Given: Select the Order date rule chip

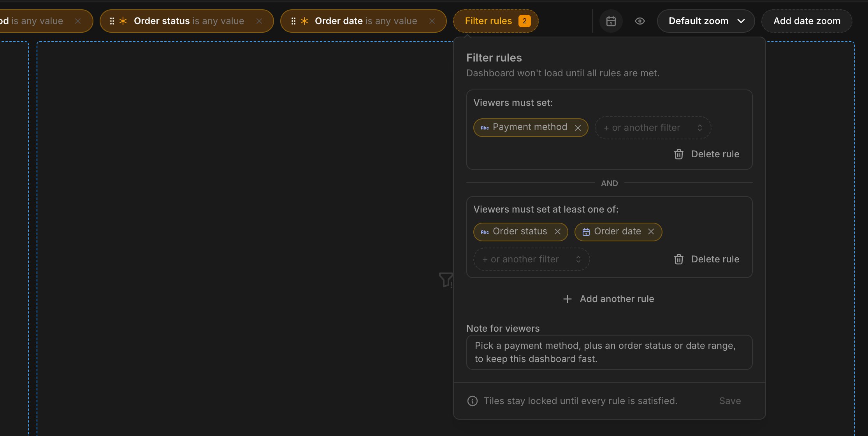Looking at the screenshot, I should click(618, 232).
